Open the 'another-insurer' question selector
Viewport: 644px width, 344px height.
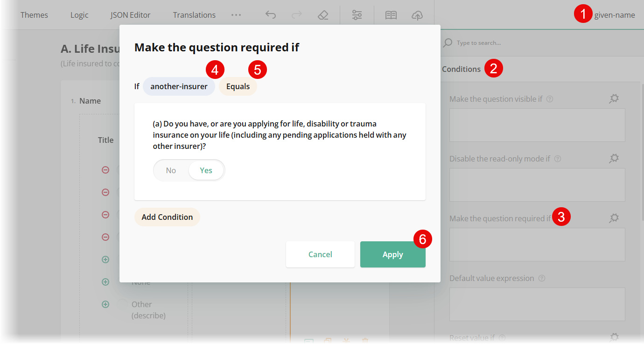tap(179, 86)
